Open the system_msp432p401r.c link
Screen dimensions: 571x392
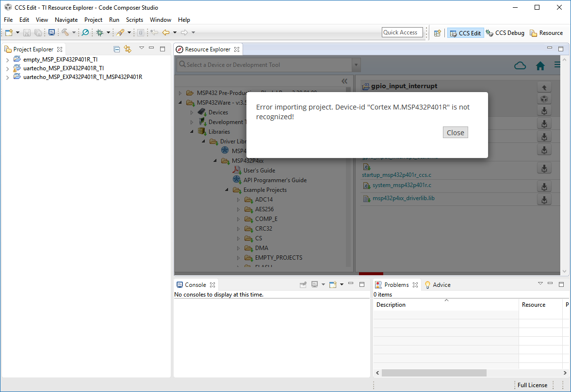(x=402, y=185)
